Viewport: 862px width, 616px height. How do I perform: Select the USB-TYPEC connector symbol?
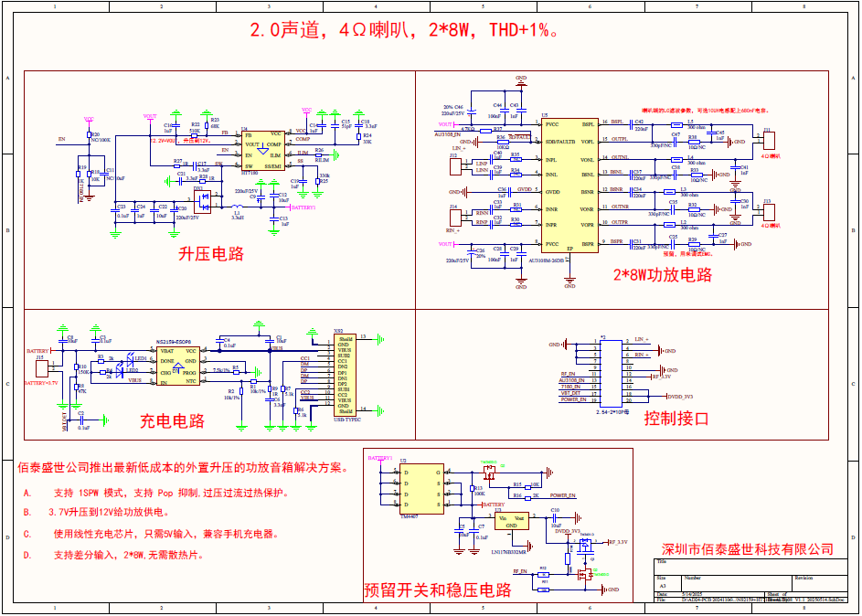[345, 375]
